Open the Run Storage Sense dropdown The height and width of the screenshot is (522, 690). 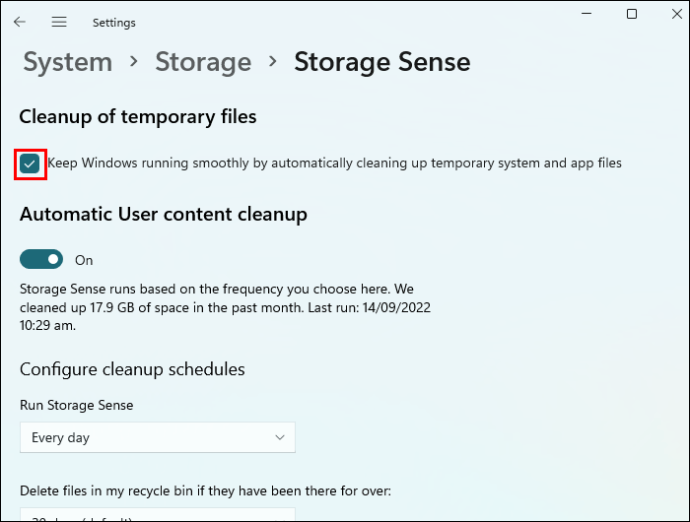click(157, 438)
